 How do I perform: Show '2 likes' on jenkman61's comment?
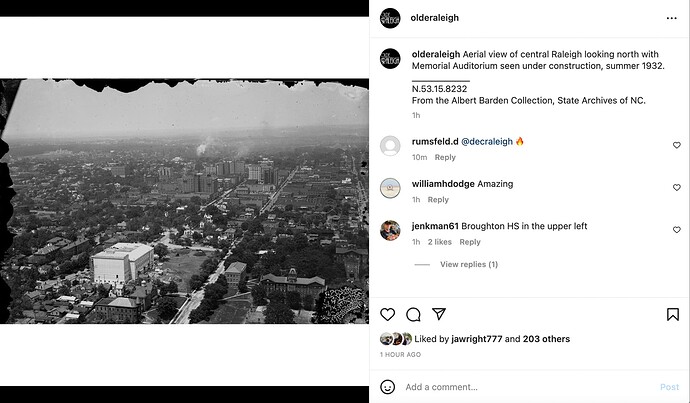coord(440,242)
